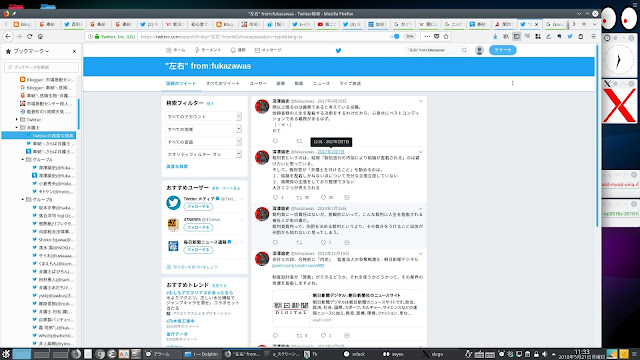Open the ブックマーク sidebar header dropdown
The width and height of the screenshot is (640, 360).
tap(31, 51)
